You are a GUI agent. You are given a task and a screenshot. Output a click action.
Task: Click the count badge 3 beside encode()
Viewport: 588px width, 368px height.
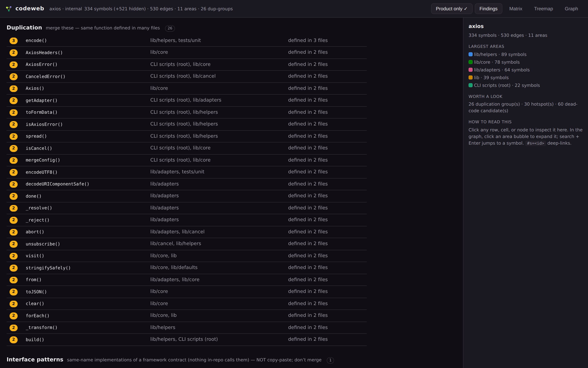point(14,41)
